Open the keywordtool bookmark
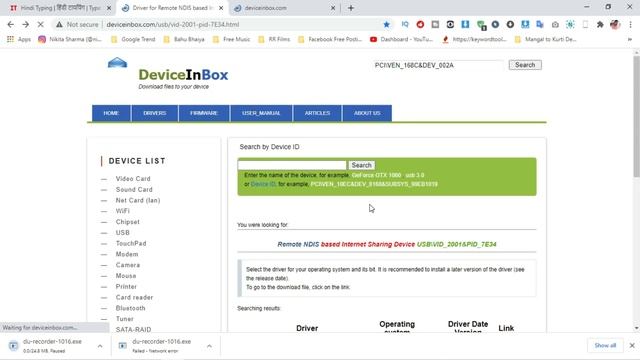640x360 pixels. (475, 39)
